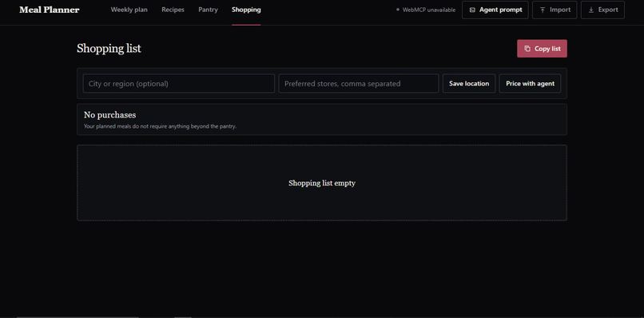644x318 pixels.
Task: Open the Weekly plan tab
Action: 129,10
